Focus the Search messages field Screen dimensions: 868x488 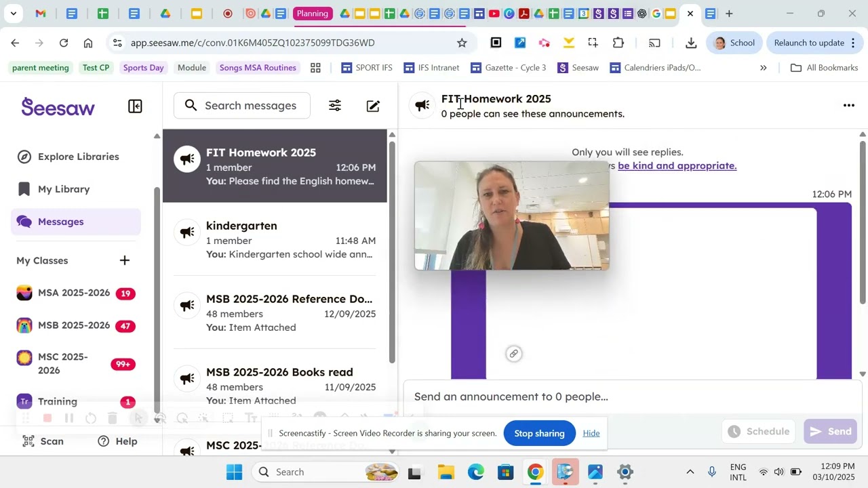242,106
